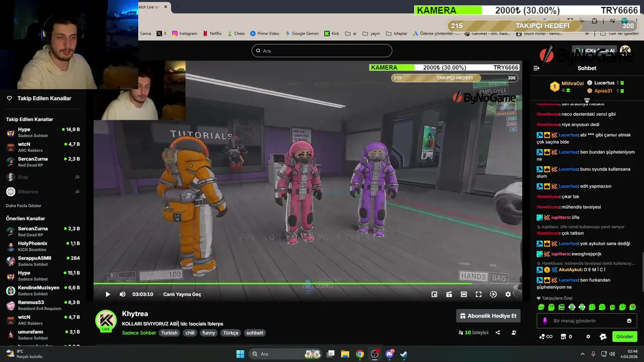Open File Explorer from taskbar
The image size is (644, 362).
coord(345,354)
